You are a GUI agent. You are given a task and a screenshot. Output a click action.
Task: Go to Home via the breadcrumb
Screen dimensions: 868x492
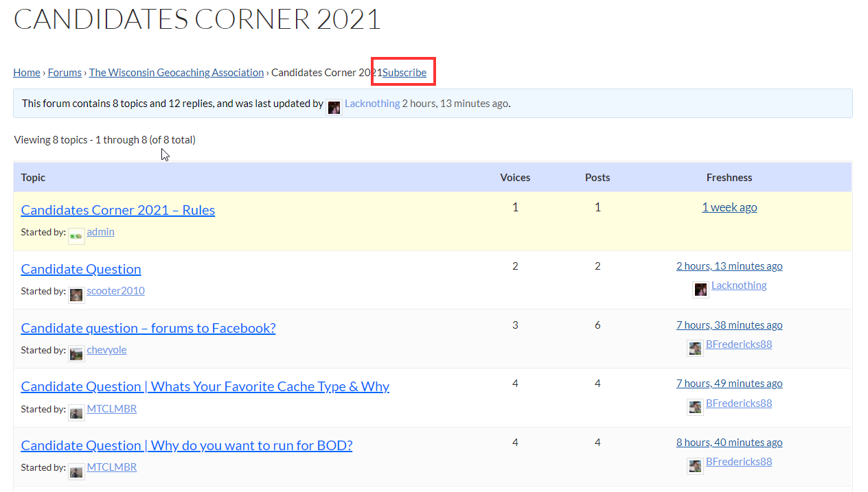[x=27, y=73]
